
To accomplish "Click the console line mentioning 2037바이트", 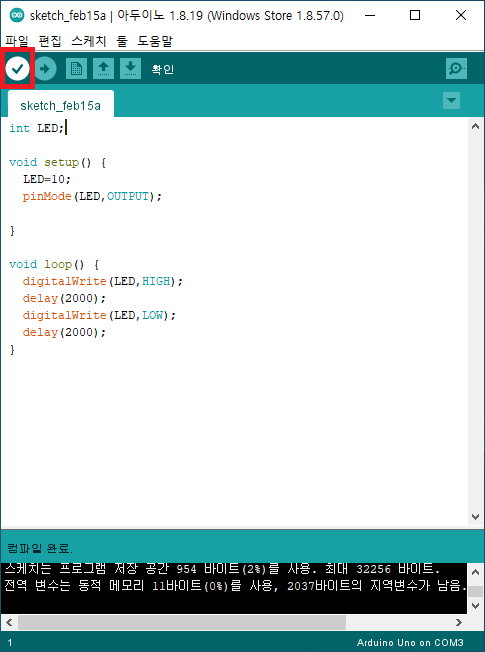I will tap(235, 585).
